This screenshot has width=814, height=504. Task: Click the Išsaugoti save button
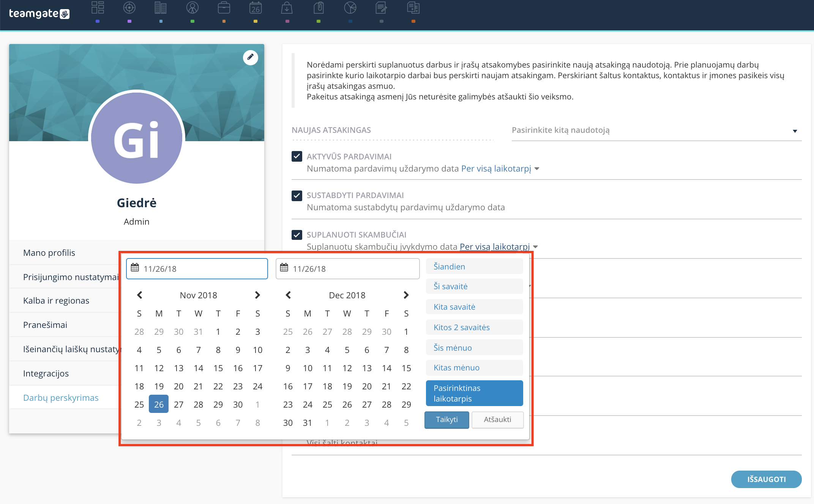pos(766,479)
